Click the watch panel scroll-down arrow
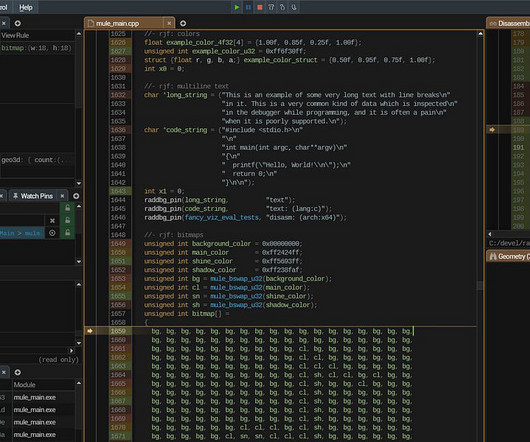The height and width of the screenshot is (442, 530). [x=79, y=183]
